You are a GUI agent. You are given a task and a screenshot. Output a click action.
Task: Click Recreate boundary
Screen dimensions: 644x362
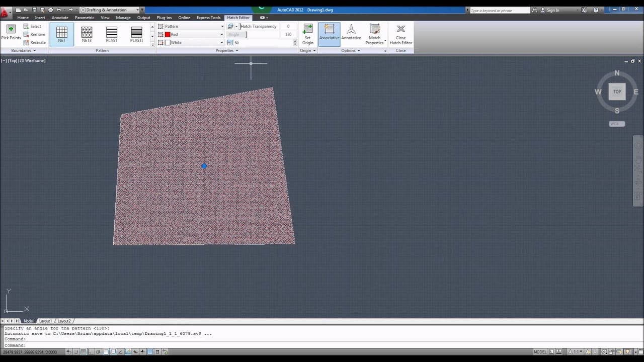[35, 42]
